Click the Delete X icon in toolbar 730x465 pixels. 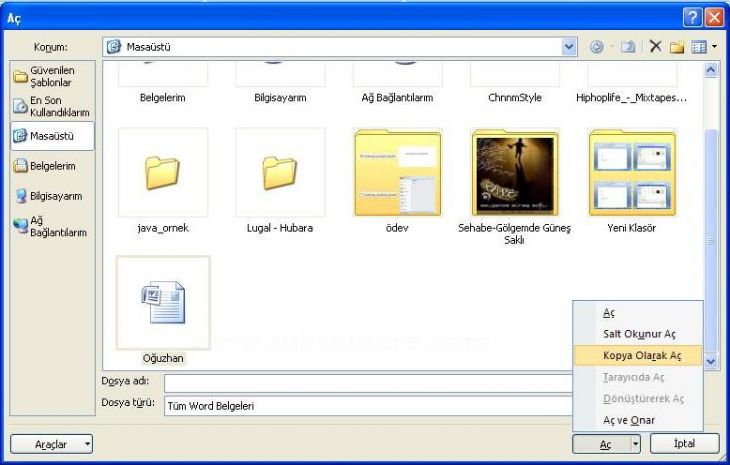(656, 46)
